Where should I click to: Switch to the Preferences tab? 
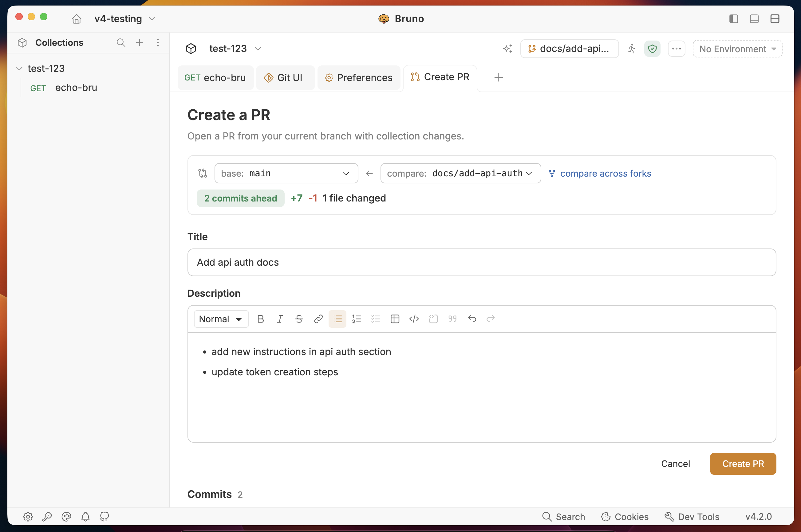coord(359,78)
